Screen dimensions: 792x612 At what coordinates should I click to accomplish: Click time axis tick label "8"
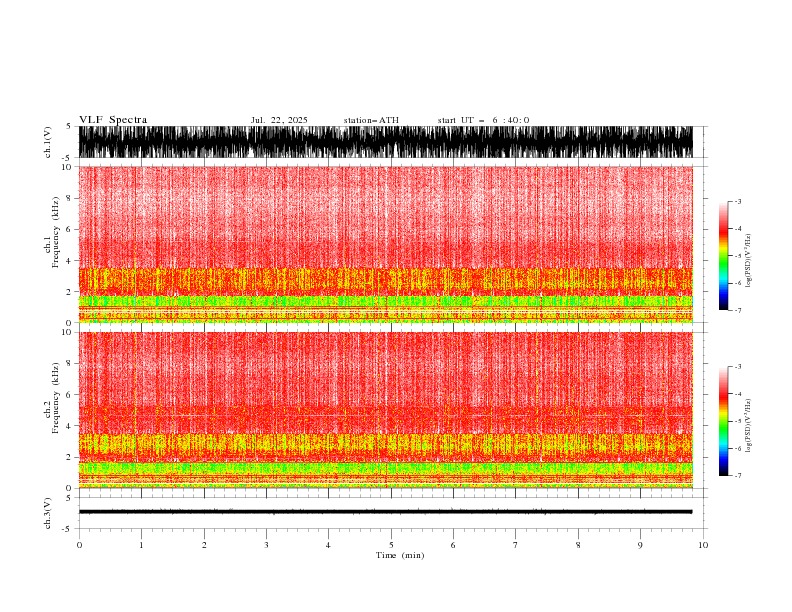(x=578, y=545)
